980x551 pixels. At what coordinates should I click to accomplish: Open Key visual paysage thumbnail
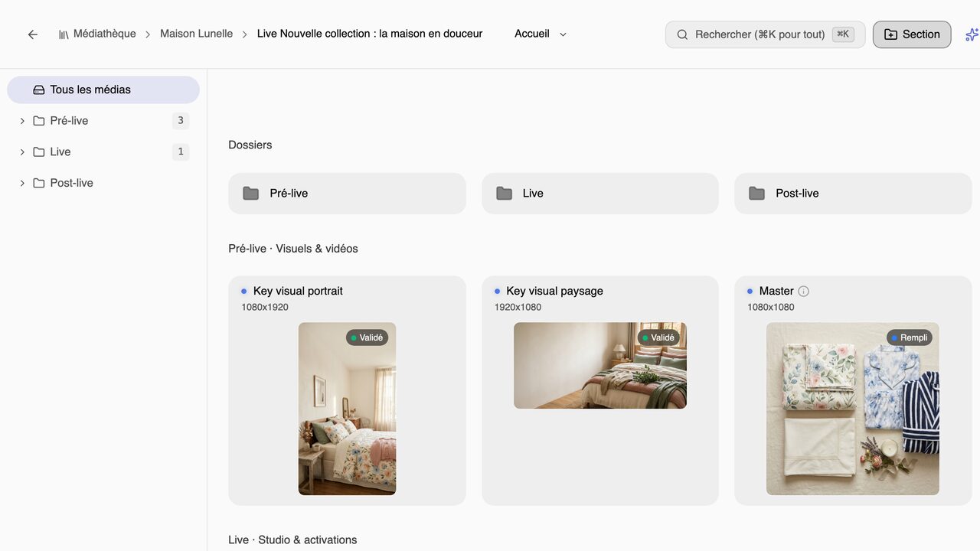[600, 365]
